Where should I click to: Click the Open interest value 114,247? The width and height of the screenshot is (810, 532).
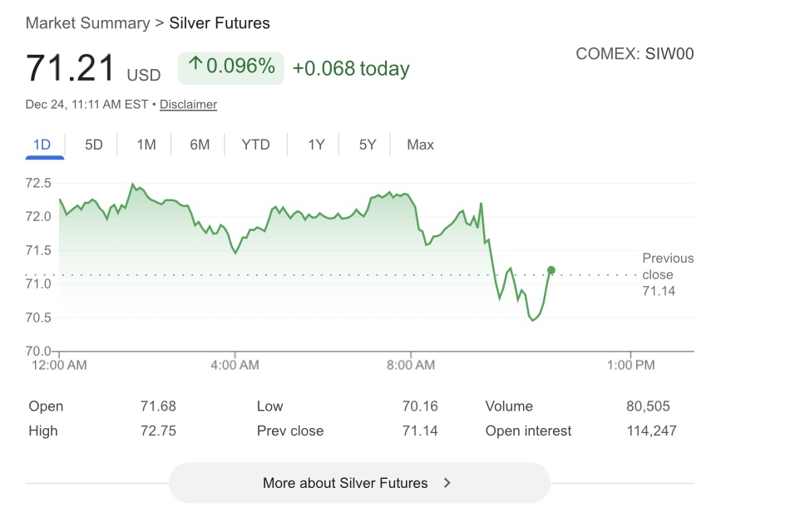pyautogui.click(x=651, y=431)
